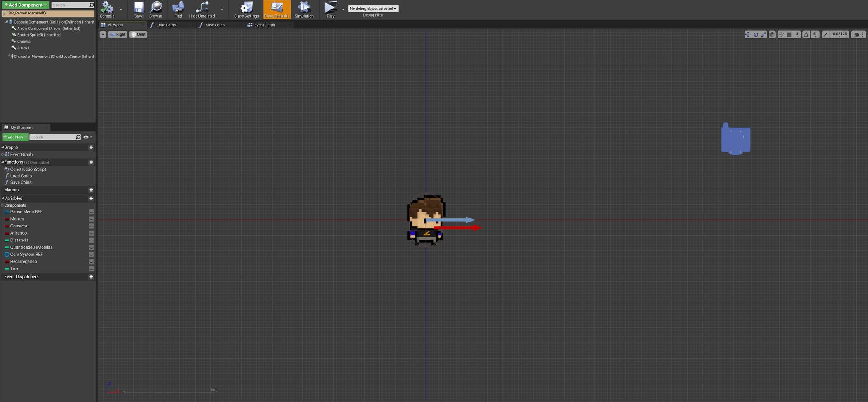Open the debug object filter dropdown
This screenshot has height=402, width=868.
373,9
